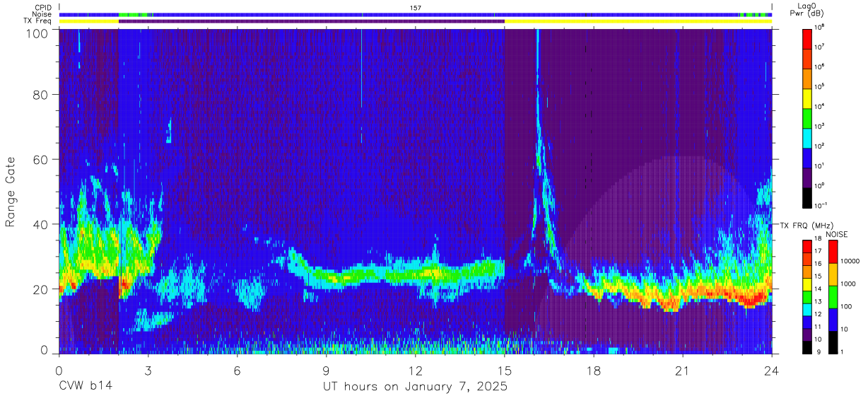
Task: Click the x-axis hour '6' tick label
Action: [x=237, y=370]
